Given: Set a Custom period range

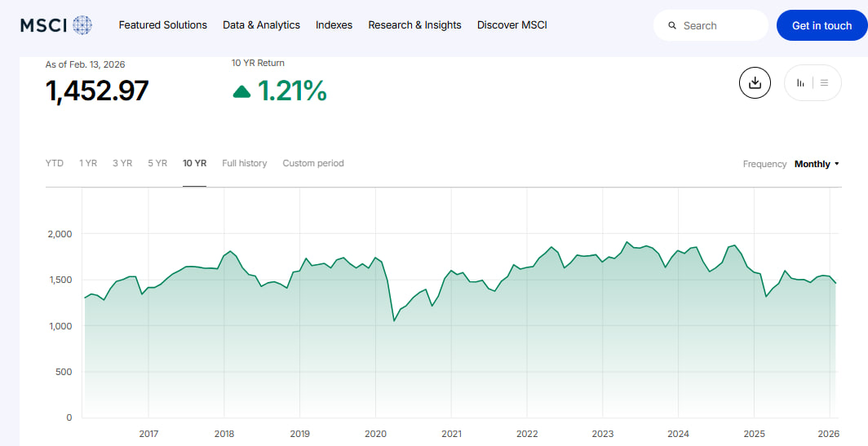Looking at the screenshot, I should (313, 163).
